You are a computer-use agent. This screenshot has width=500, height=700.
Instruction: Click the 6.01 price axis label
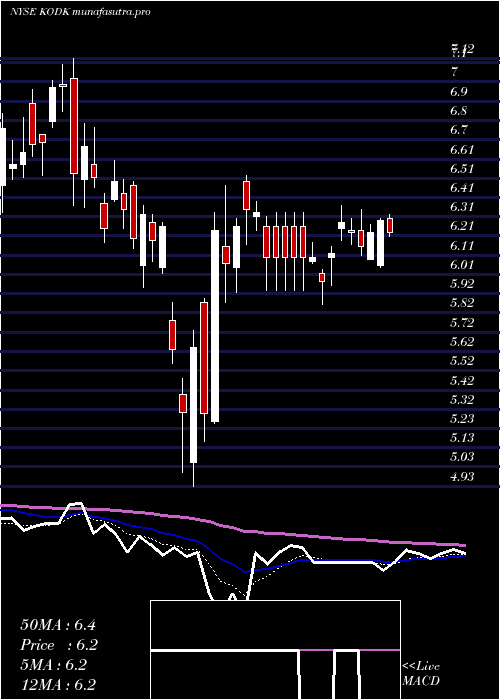[461, 264]
